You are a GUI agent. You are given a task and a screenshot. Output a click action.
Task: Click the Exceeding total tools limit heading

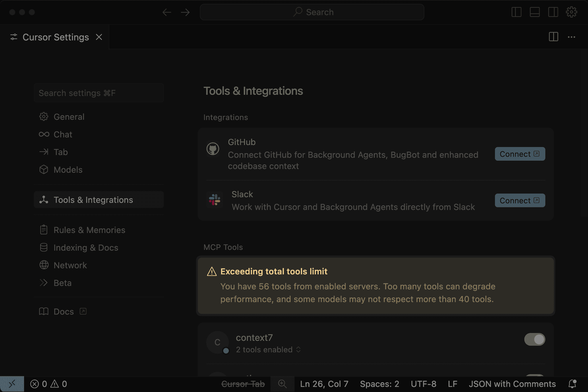tap(274, 271)
